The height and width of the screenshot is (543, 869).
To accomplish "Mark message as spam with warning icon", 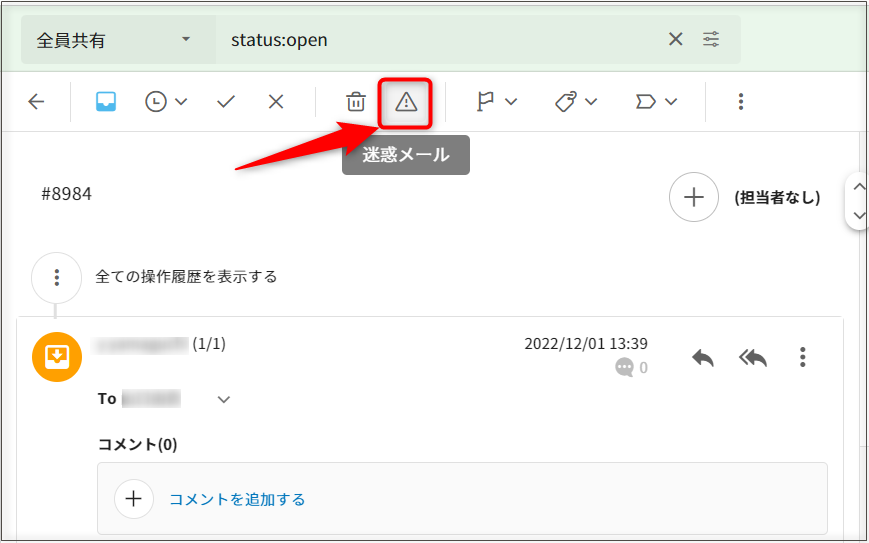I will click(x=406, y=101).
